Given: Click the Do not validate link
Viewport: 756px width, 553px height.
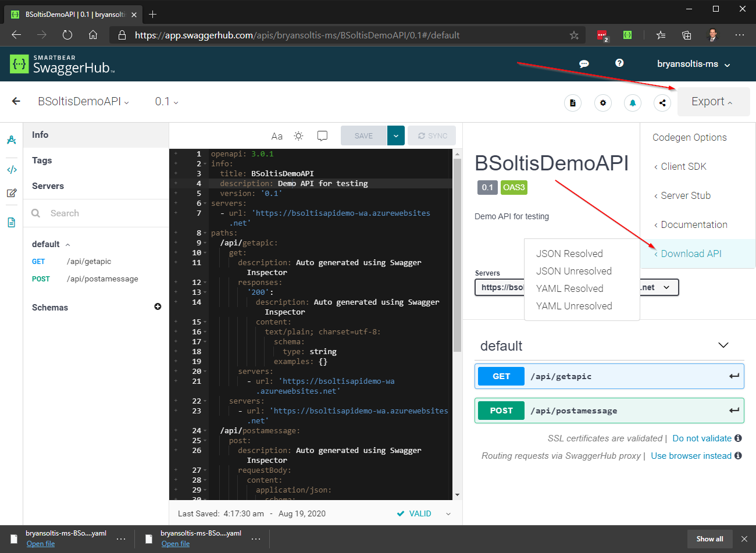Looking at the screenshot, I should (702, 438).
